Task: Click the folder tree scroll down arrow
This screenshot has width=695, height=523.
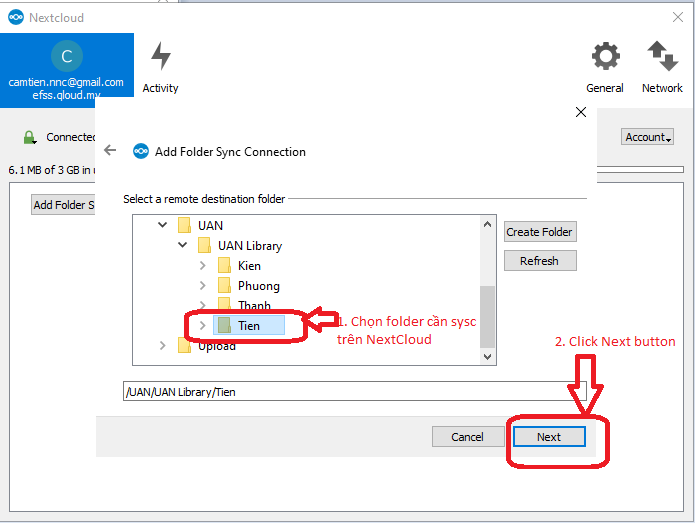Action: click(487, 356)
